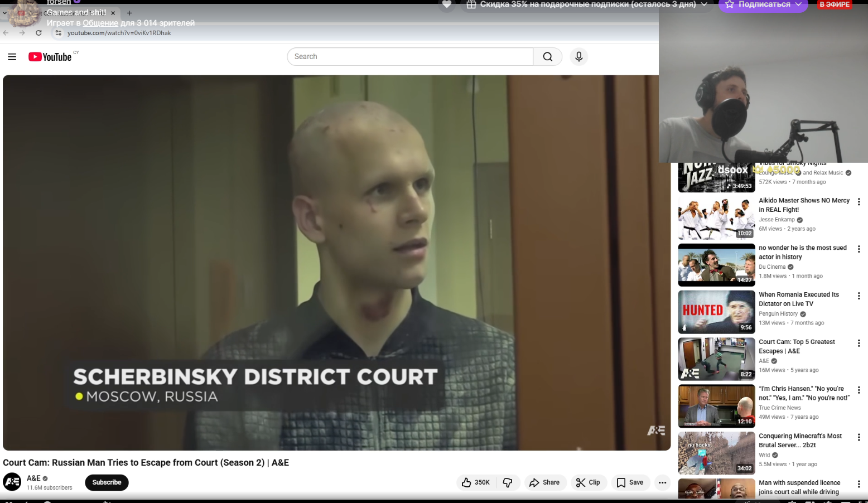The height and width of the screenshot is (503, 868).
Task: Open options menu for Aikido Master video
Action: [x=859, y=202]
